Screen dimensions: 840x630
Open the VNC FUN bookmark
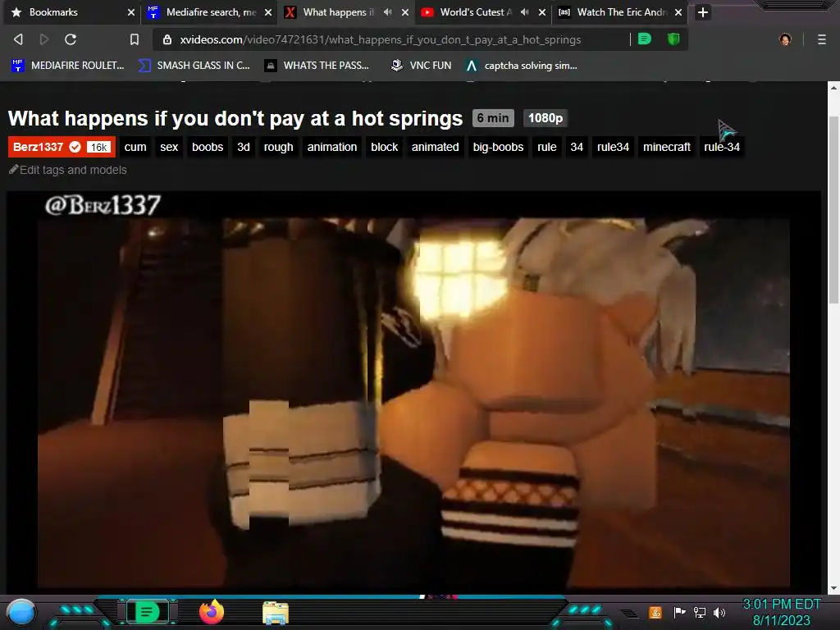pos(421,66)
